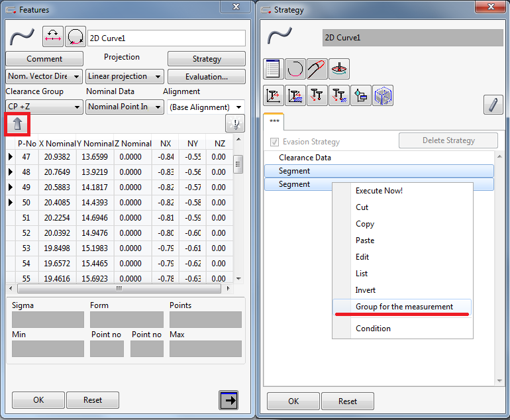
Task: Select the red circle segment icon
Action: pos(295,69)
